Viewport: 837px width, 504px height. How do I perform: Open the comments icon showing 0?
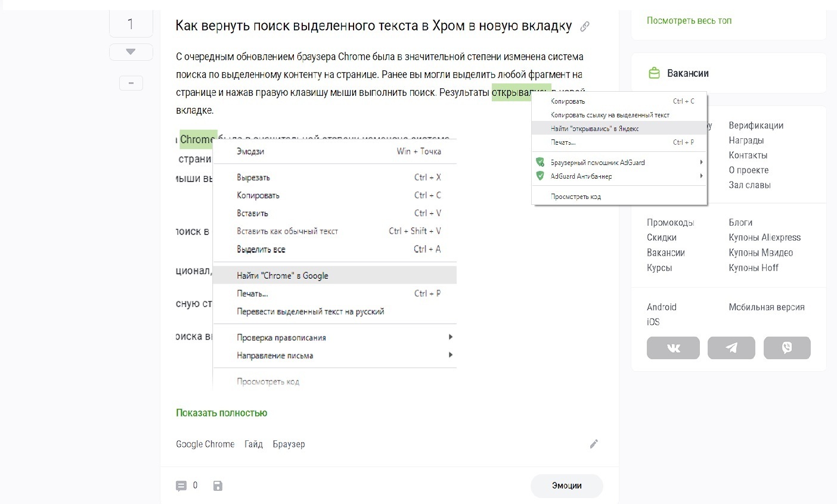click(x=181, y=486)
